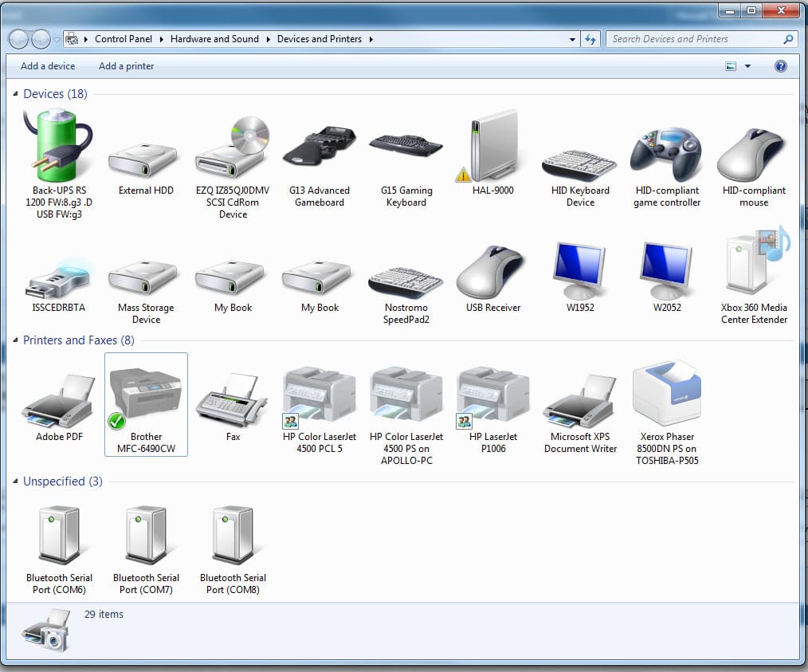Select Microsoft XPS Document Writer
The width and height of the screenshot is (808, 672).
[580, 413]
